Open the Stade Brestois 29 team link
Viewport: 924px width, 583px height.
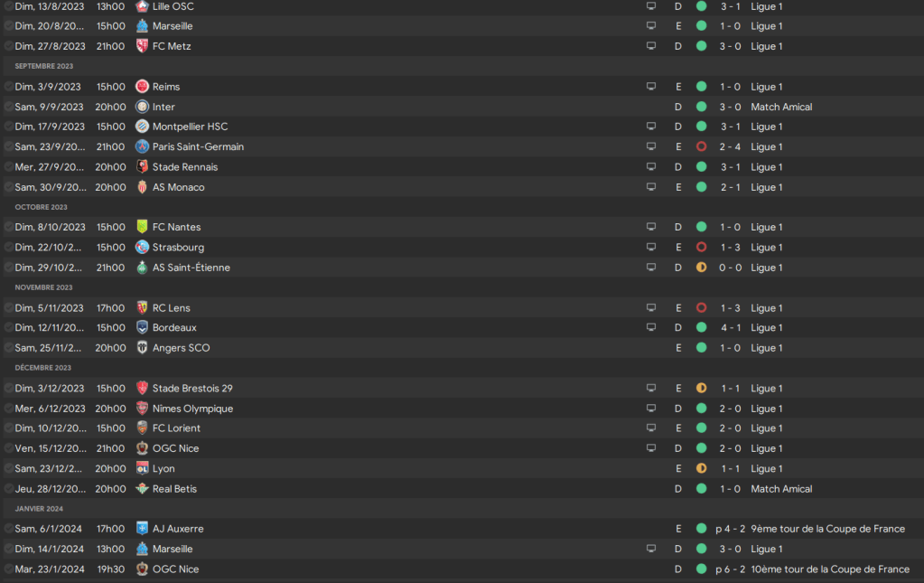point(191,389)
